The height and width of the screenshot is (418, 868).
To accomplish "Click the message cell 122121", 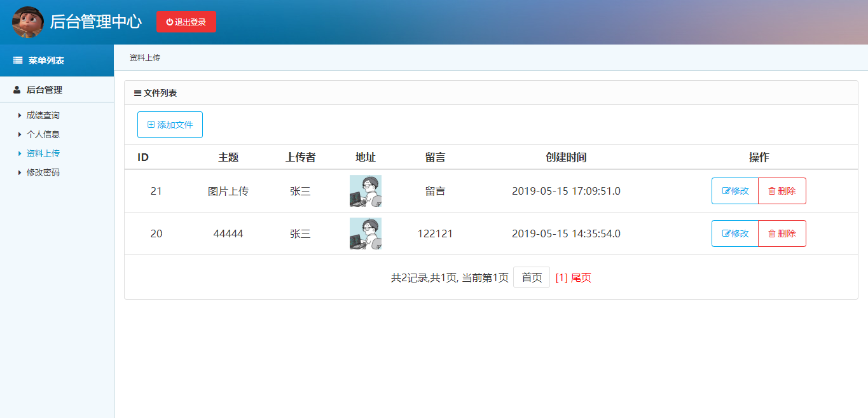I will pyautogui.click(x=436, y=233).
